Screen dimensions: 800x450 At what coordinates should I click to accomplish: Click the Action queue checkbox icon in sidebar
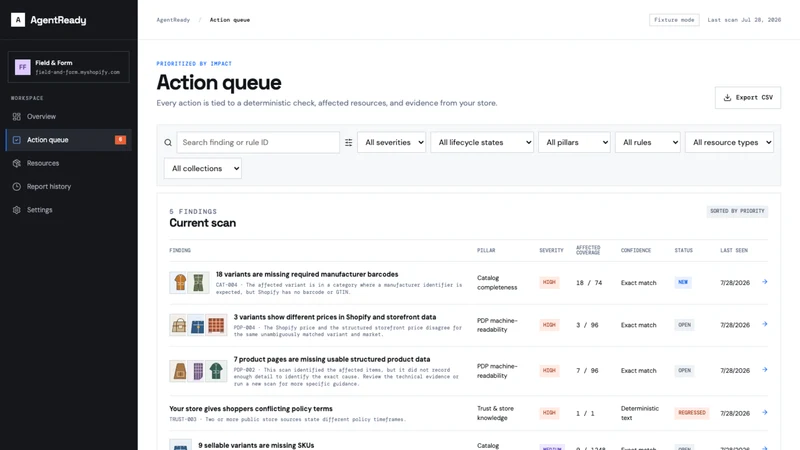(17, 140)
